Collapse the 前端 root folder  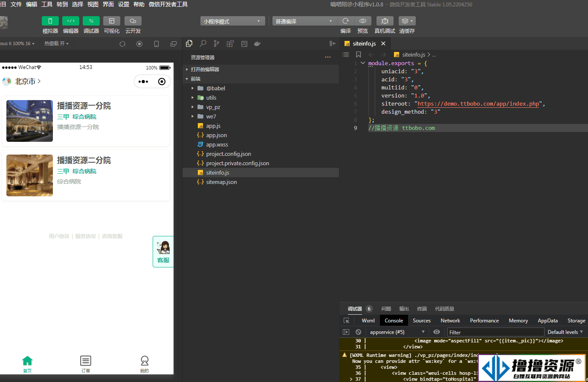pos(261,79)
